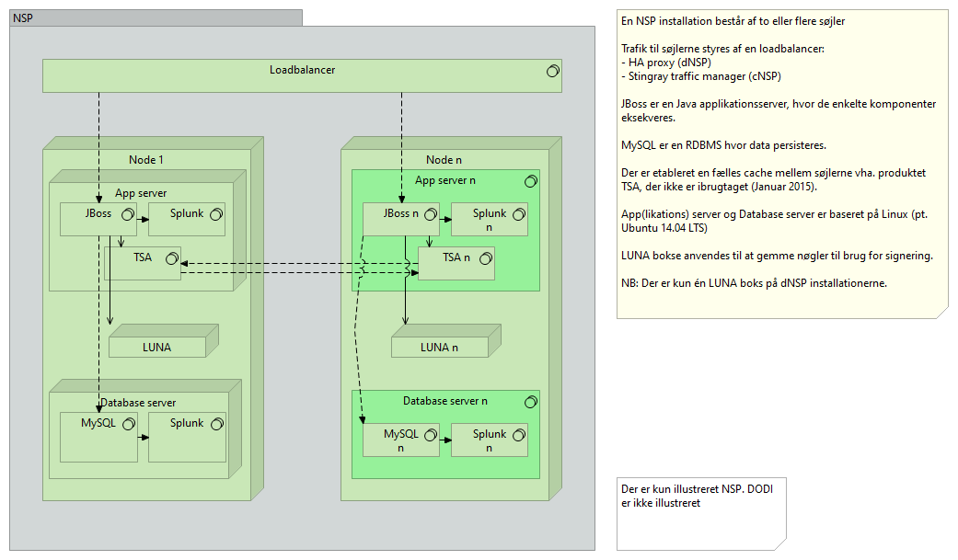Click the Splunk icon in Node 1 Database server
Screen dimensions: 958x560
tap(217, 424)
